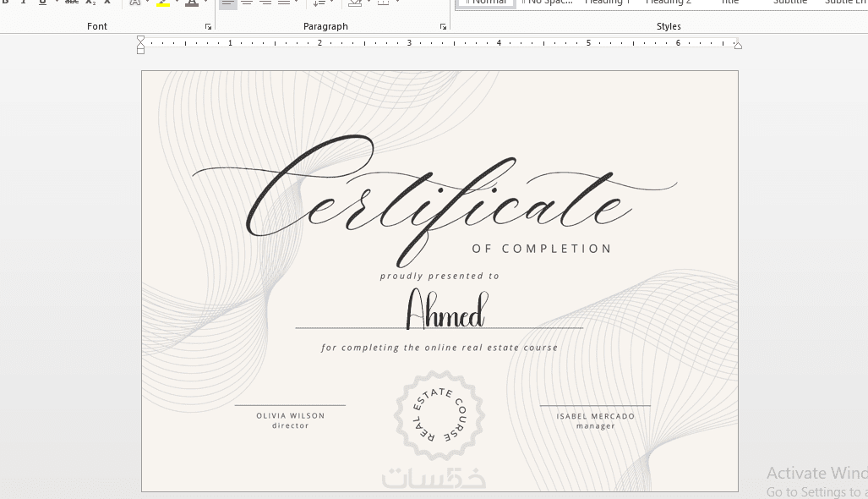Click the ISABEL MERCADO name
Image resolution: width=868 pixels, height=499 pixels.
pos(596,416)
